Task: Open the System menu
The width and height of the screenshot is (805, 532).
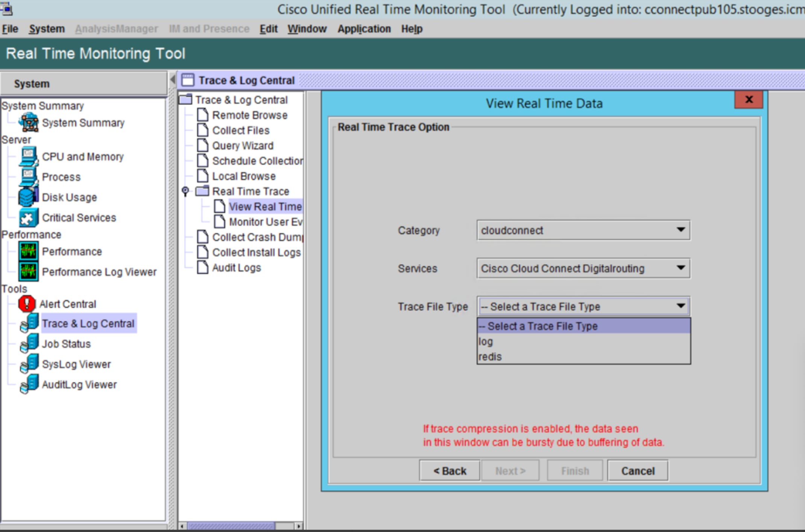Action: coord(47,29)
